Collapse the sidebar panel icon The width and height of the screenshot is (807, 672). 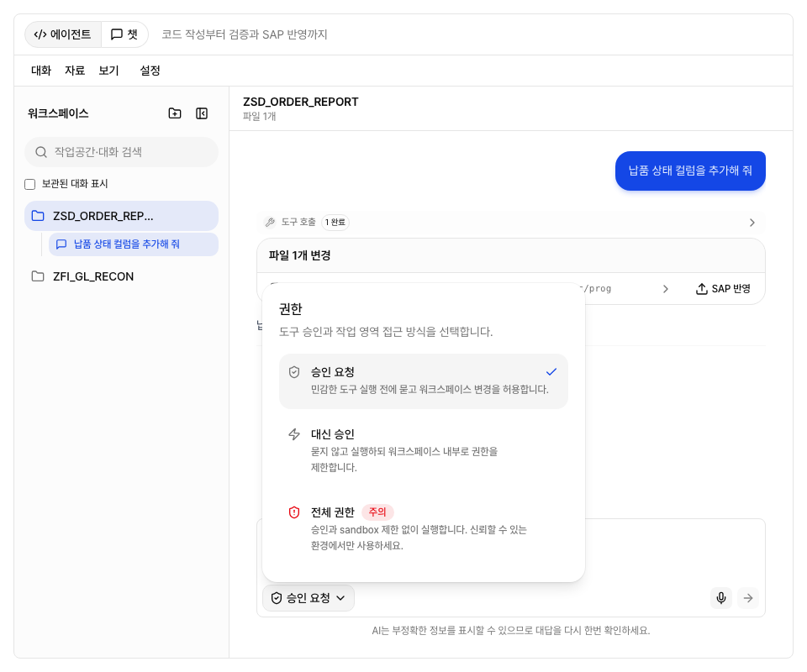point(202,113)
